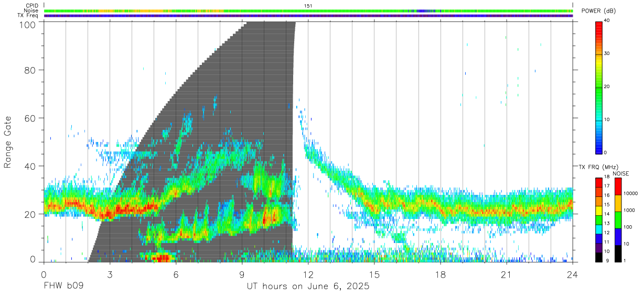This screenshot has height=297, width=644.
Task: Click the blue bottom of the power colorbar
Action: (x=598, y=147)
